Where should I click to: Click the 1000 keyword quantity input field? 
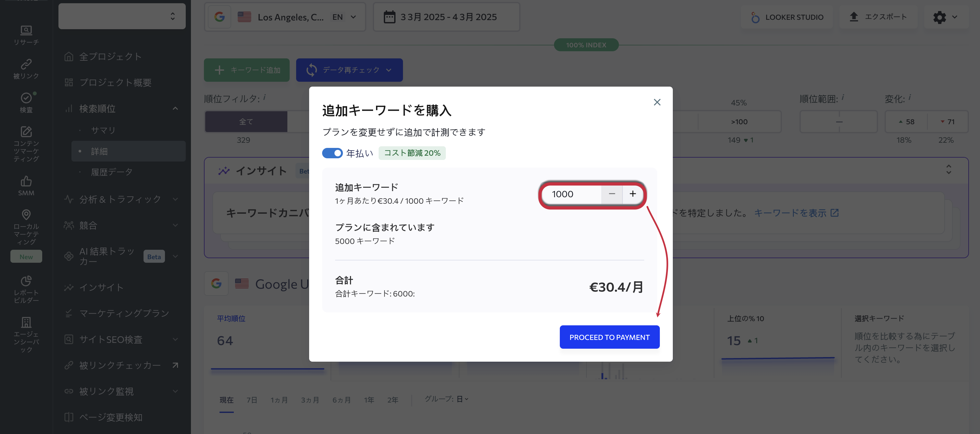pyautogui.click(x=571, y=194)
